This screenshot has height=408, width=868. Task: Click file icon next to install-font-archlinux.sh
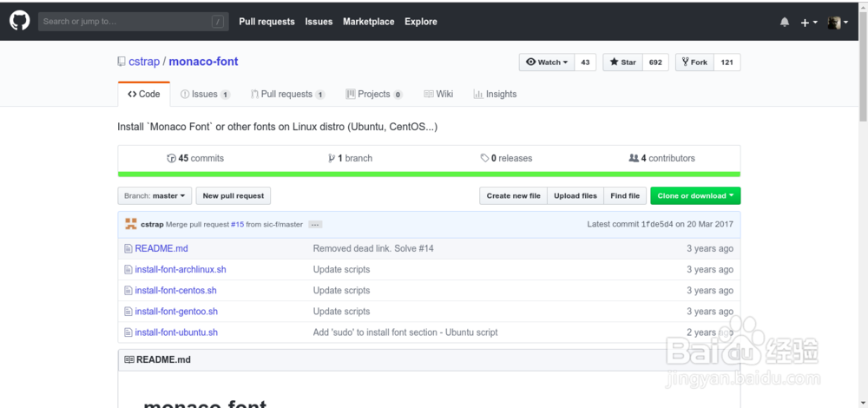pos(128,270)
